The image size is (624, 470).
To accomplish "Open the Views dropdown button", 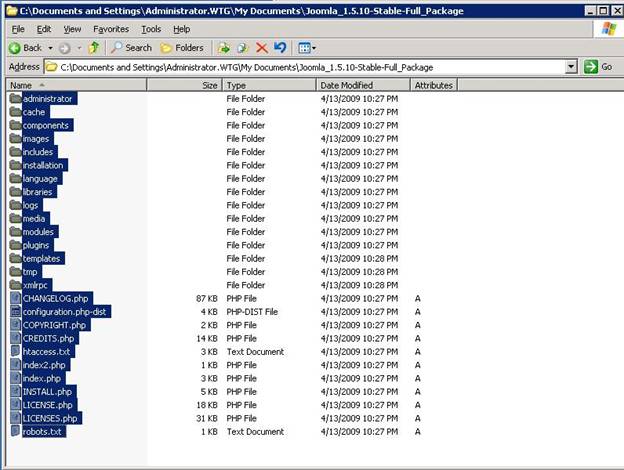I will (307, 48).
